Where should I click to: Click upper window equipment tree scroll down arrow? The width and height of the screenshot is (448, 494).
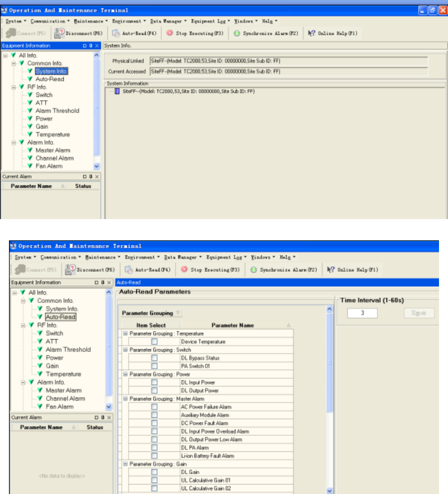pos(97,166)
